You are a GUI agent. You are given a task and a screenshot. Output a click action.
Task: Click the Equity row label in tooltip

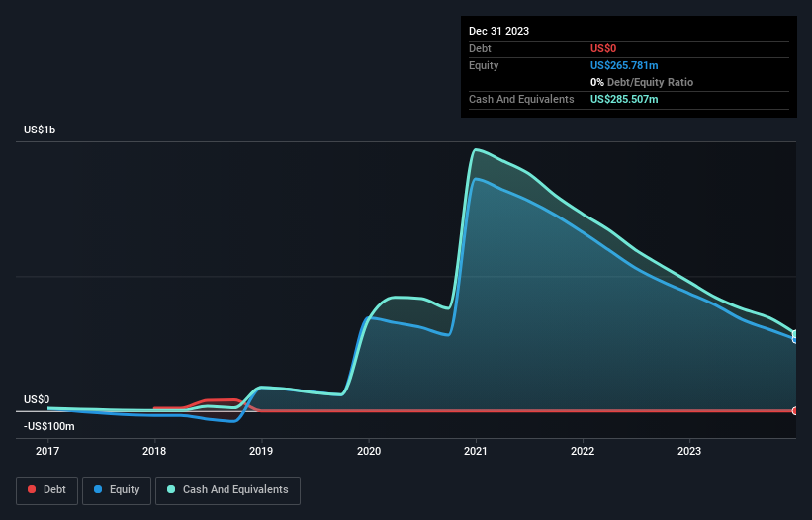click(x=484, y=65)
